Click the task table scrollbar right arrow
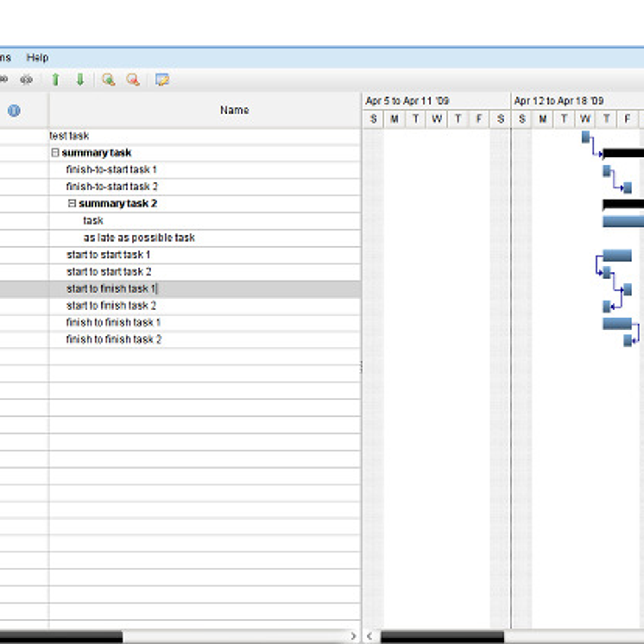 353,636
